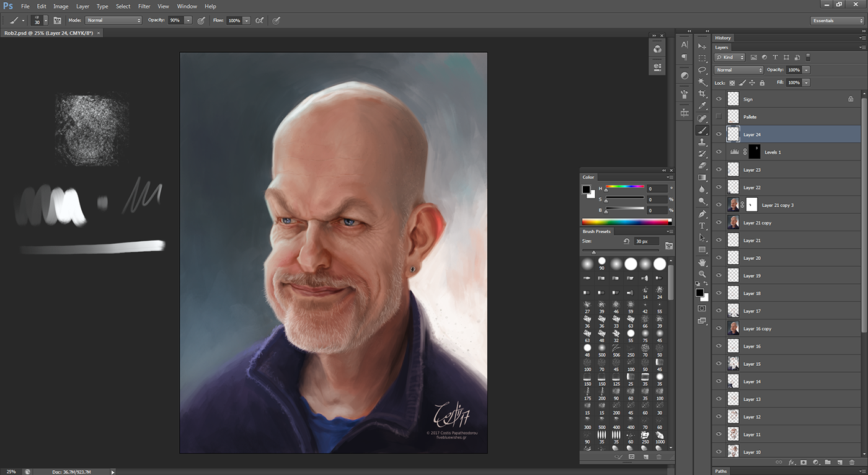Switch to the Paths panel tab

[x=721, y=471]
